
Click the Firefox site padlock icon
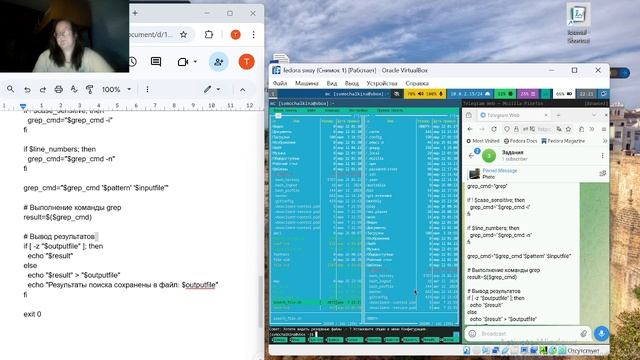[x=516, y=129]
